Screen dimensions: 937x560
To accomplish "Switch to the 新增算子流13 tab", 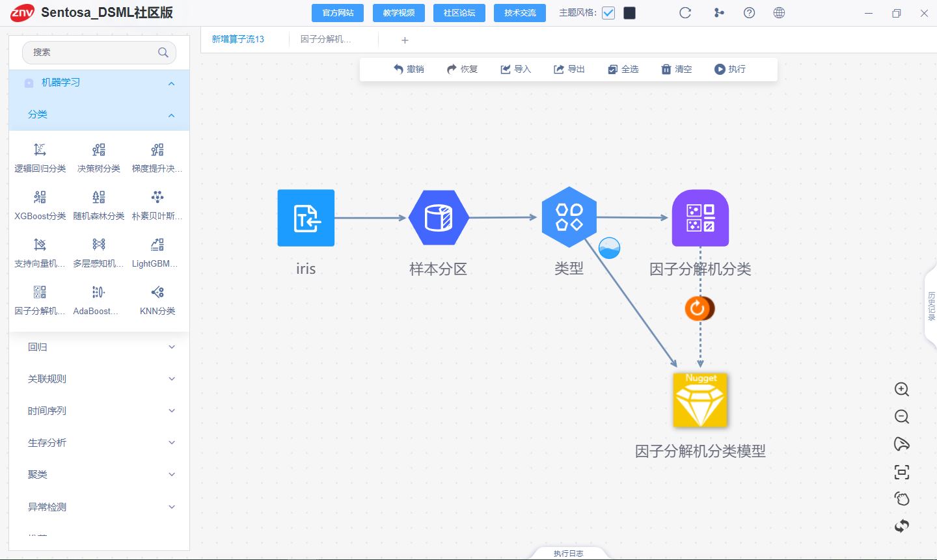I will [x=238, y=39].
